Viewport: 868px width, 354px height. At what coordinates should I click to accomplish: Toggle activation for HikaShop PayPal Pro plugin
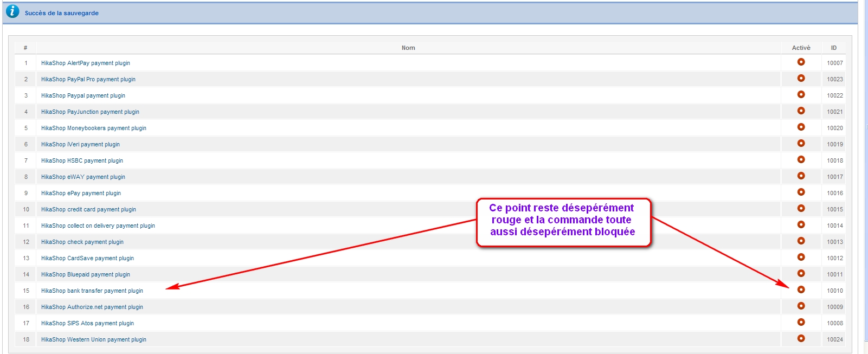[801, 79]
